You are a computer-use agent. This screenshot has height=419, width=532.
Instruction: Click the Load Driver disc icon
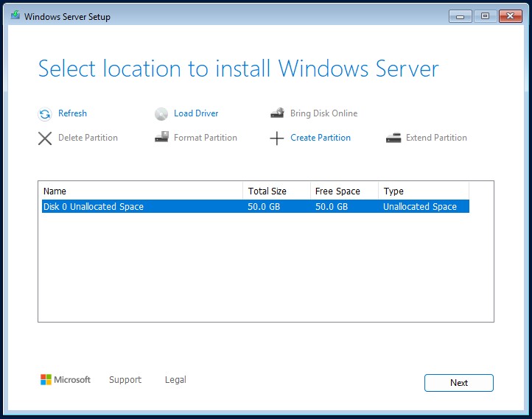[x=161, y=114]
